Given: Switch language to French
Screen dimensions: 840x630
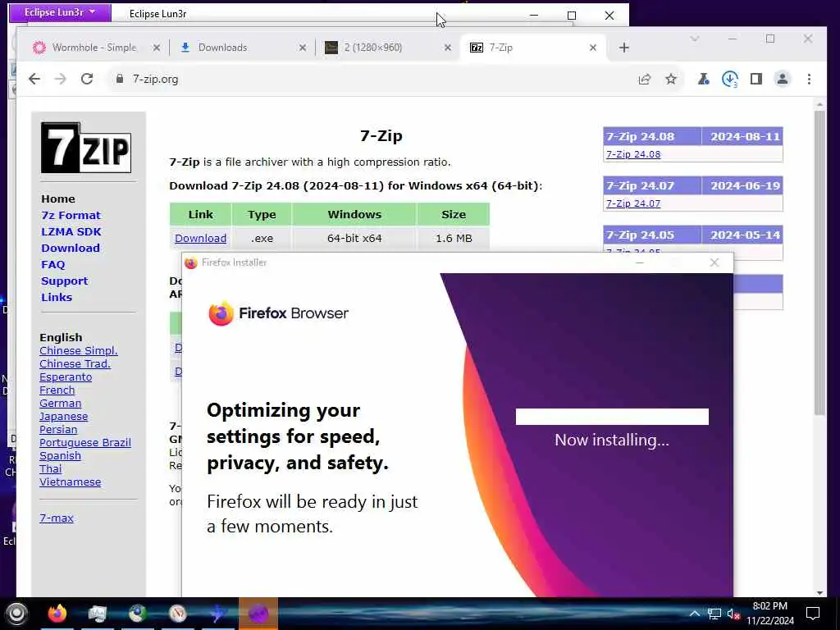Looking at the screenshot, I should (x=57, y=390).
